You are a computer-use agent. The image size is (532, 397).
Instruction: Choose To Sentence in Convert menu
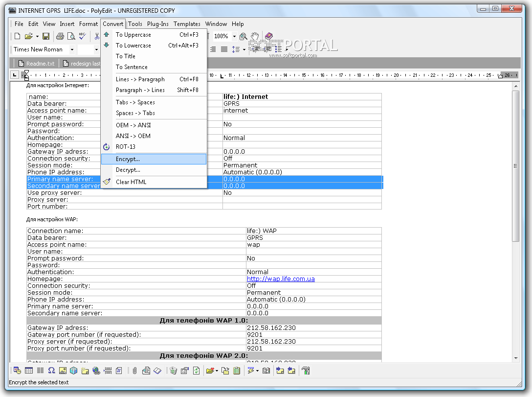coord(154,67)
